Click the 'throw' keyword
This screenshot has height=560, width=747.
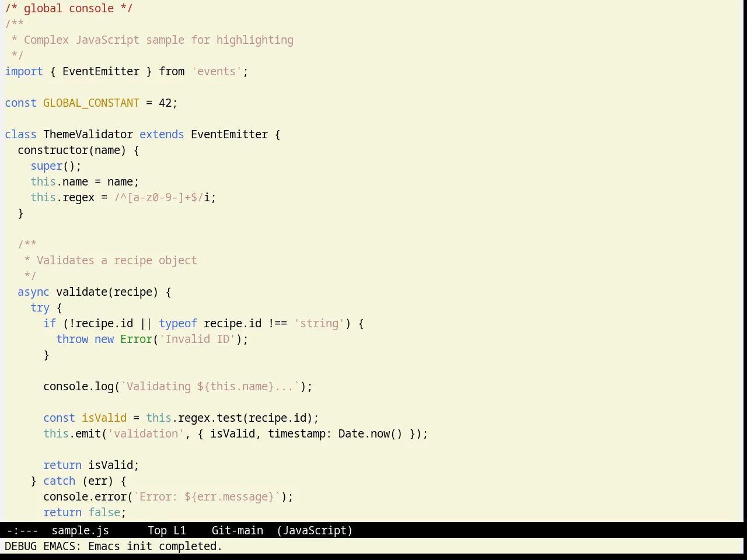coord(72,339)
